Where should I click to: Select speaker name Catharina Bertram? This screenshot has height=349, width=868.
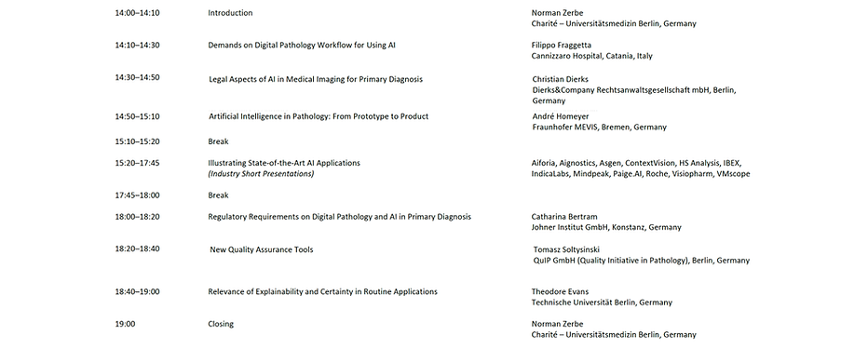tap(564, 217)
